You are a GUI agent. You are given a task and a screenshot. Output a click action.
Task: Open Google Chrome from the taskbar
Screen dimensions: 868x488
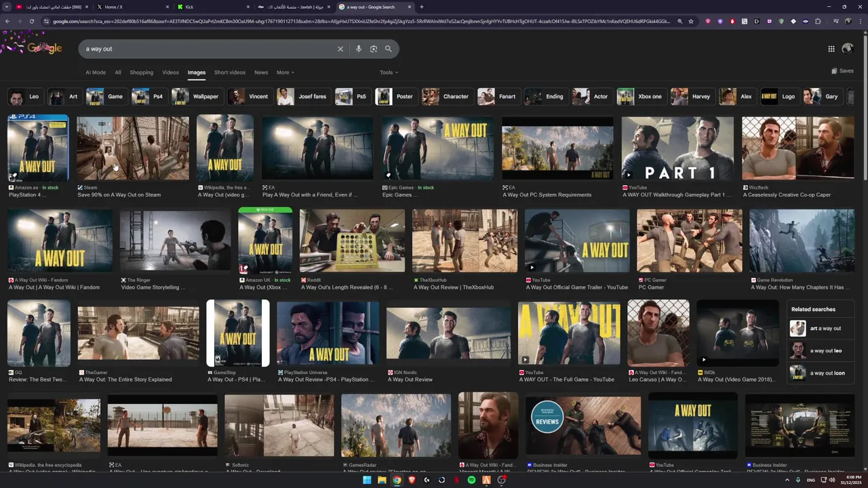coord(397,480)
